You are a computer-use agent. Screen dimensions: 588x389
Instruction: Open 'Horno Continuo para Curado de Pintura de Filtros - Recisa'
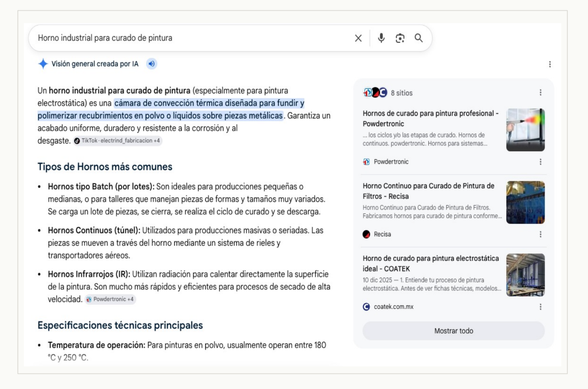429,191
